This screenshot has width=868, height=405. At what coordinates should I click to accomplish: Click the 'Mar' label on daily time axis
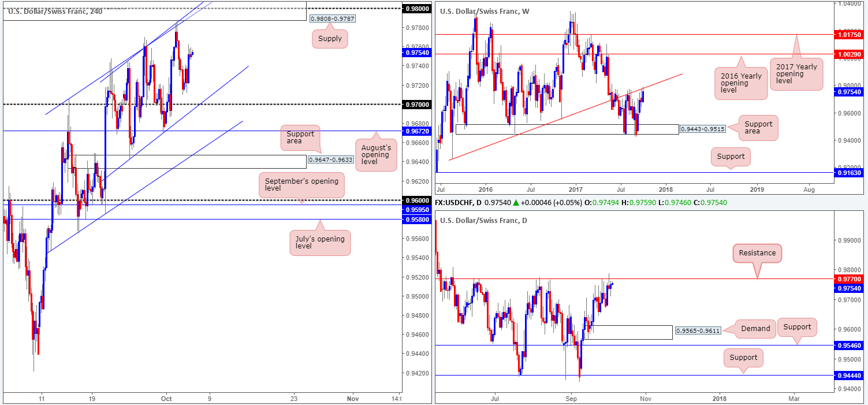794,399
